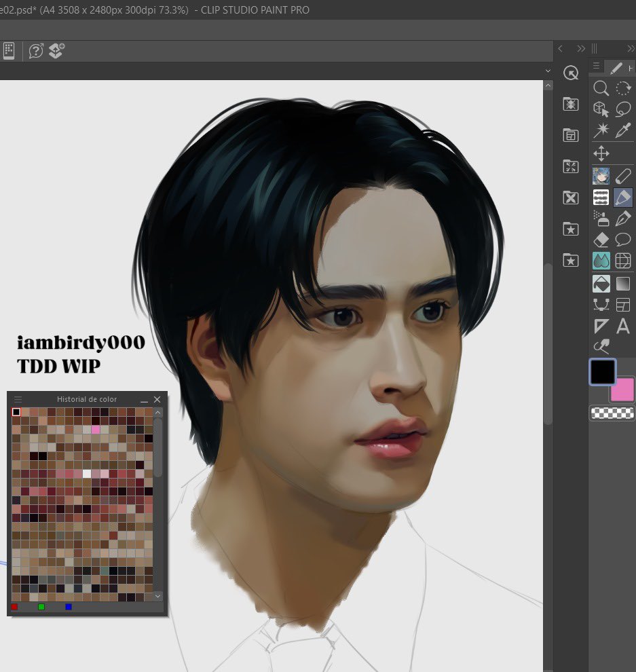
Task: Click the circular arrow icon atop the material strip
Action: [571, 73]
